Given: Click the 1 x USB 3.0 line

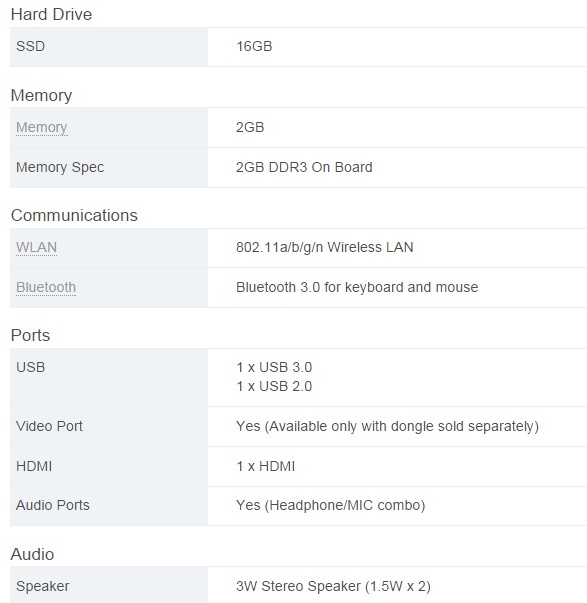Looking at the screenshot, I should click(x=274, y=367).
